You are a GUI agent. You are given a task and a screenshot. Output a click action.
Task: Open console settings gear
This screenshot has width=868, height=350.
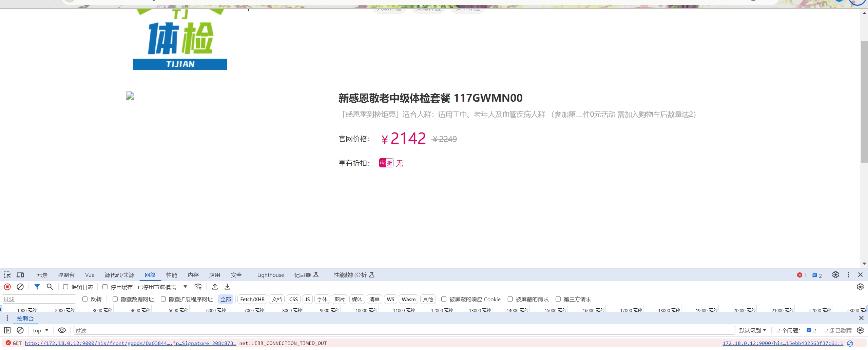pyautogui.click(x=860, y=330)
